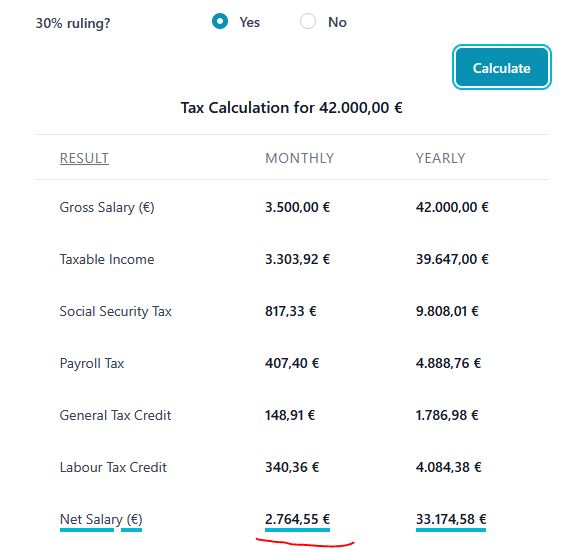Click the Social Security Tax label

[115, 311]
